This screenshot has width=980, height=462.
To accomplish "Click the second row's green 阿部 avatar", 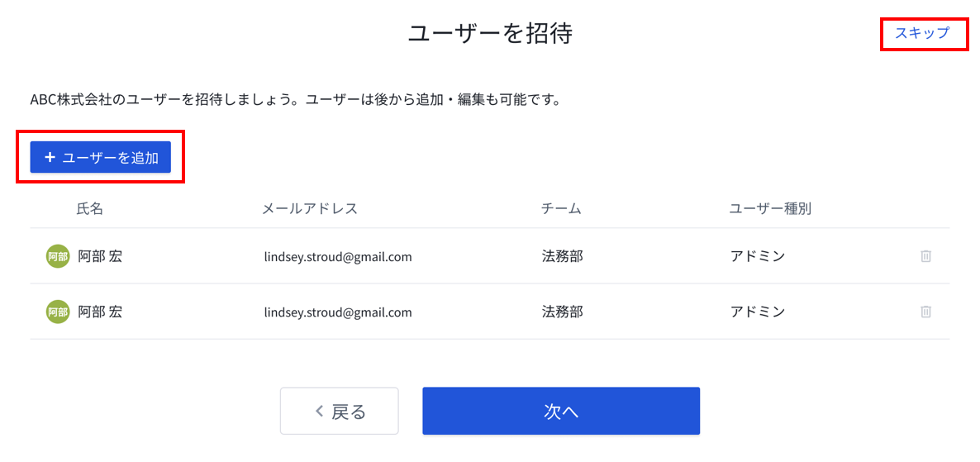I will 58,312.
